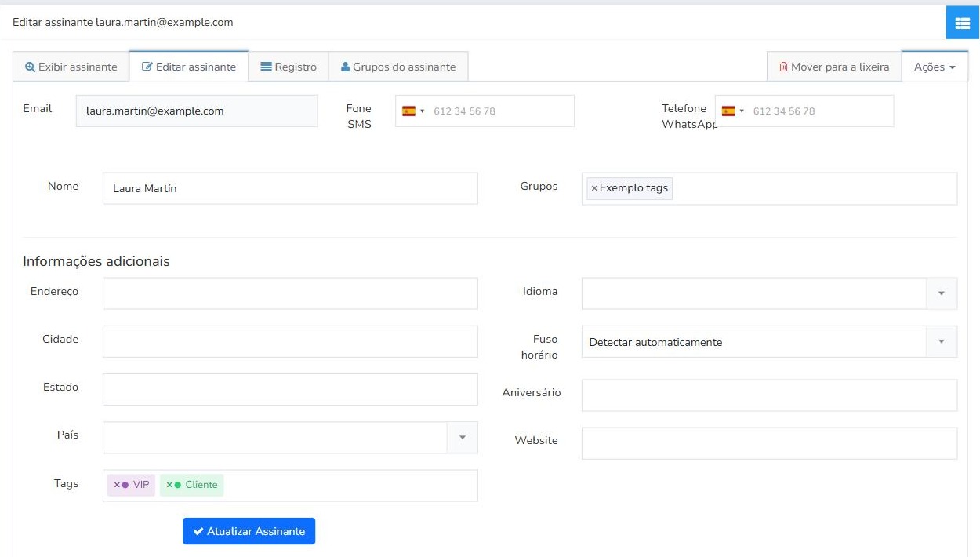Image resolution: width=980 pixels, height=557 pixels.
Task: Click the Aniversário input field
Action: pos(769,395)
